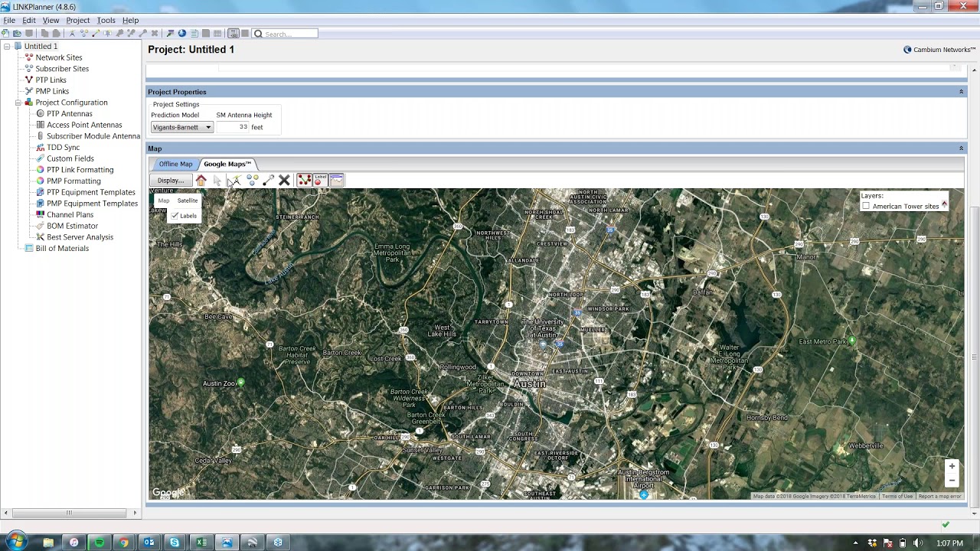The image size is (980, 551).
Task: Click the New PTP Link toolbar icon
Action: (x=96, y=34)
